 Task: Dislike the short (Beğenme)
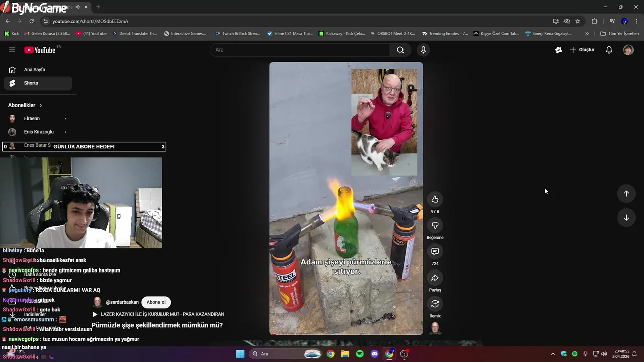[x=435, y=225]
